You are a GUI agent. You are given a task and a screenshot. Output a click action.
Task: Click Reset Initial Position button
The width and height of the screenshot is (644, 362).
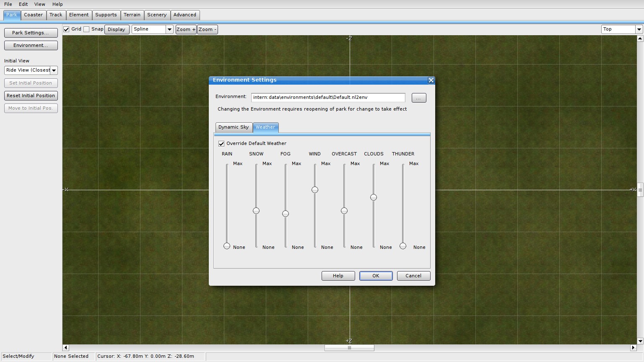[31, 96]
